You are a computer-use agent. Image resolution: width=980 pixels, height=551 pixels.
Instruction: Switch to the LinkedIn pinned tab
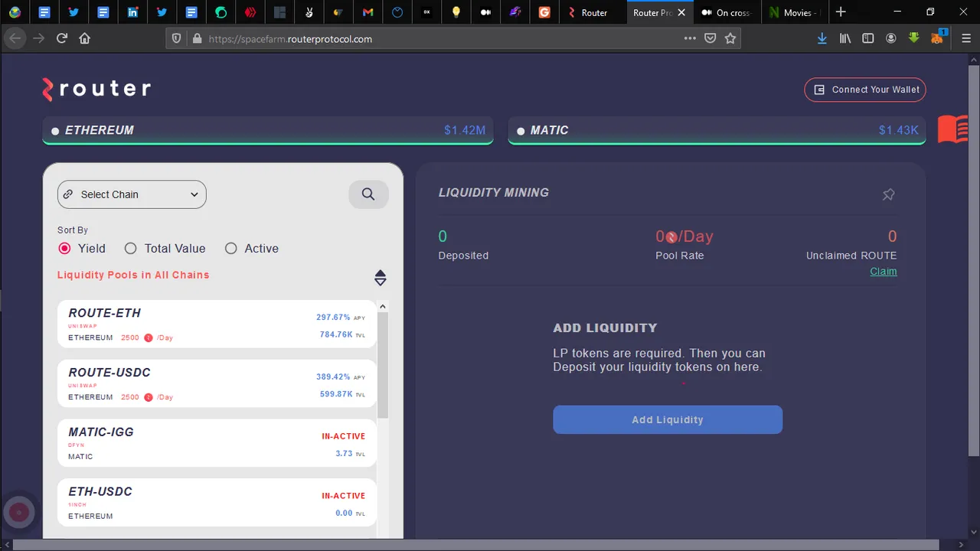[132, 12]
